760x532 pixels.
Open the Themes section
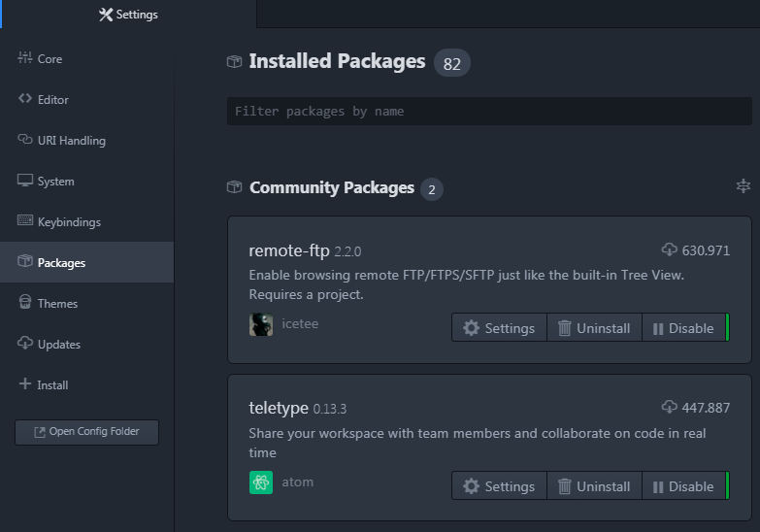click(x=87, y=303)
